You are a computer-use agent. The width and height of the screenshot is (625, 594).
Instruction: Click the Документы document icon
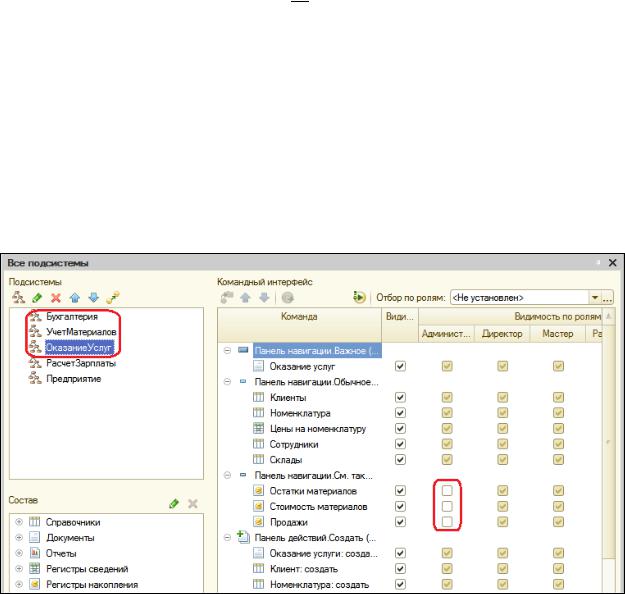[35, 537]
